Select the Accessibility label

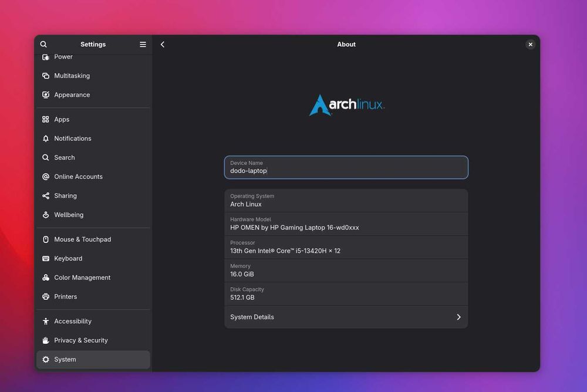73,321
